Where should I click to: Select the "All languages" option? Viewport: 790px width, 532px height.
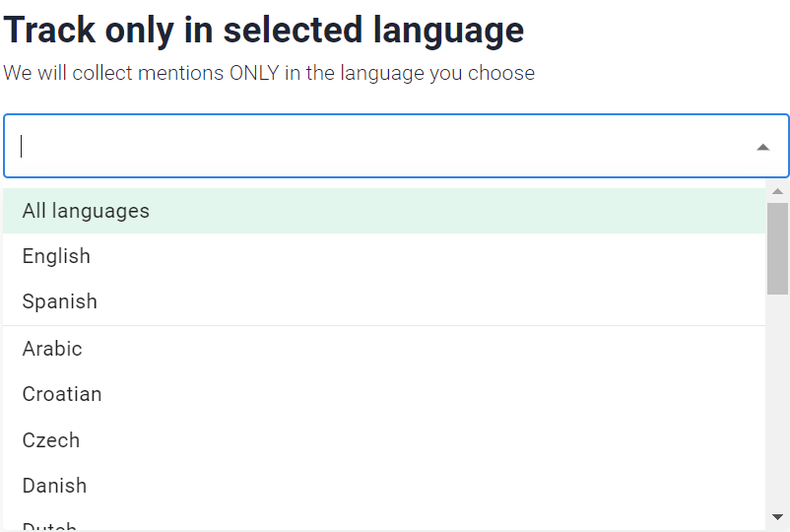click(x=86, y=211)
